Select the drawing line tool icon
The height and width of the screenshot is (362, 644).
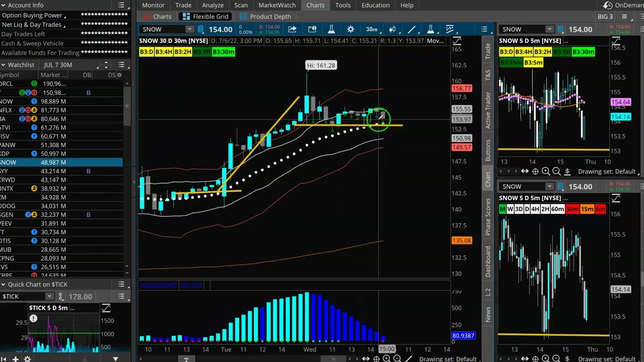pos(412,29)
